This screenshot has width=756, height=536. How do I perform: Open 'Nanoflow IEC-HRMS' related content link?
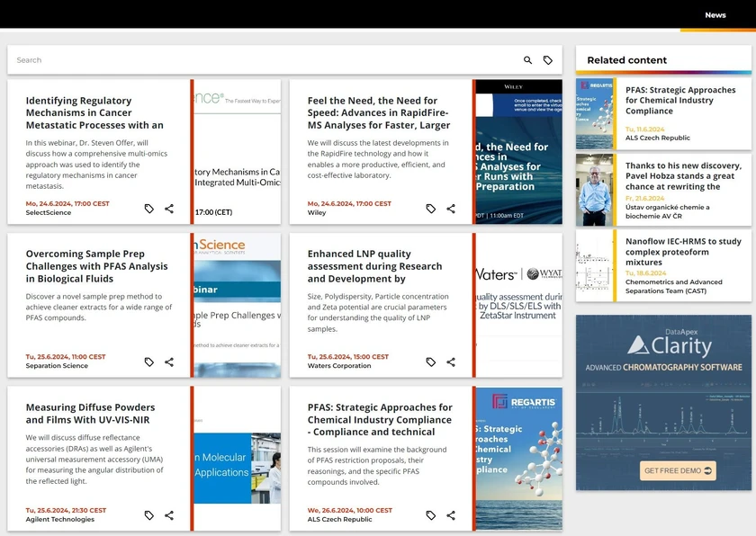click(x=683, y=252)
